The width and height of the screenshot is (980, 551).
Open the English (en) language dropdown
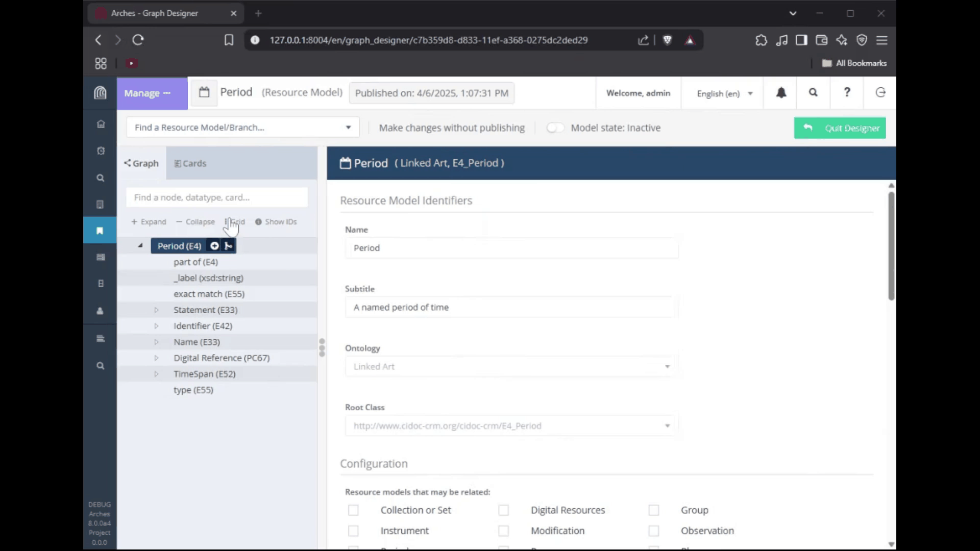point(725,93)
